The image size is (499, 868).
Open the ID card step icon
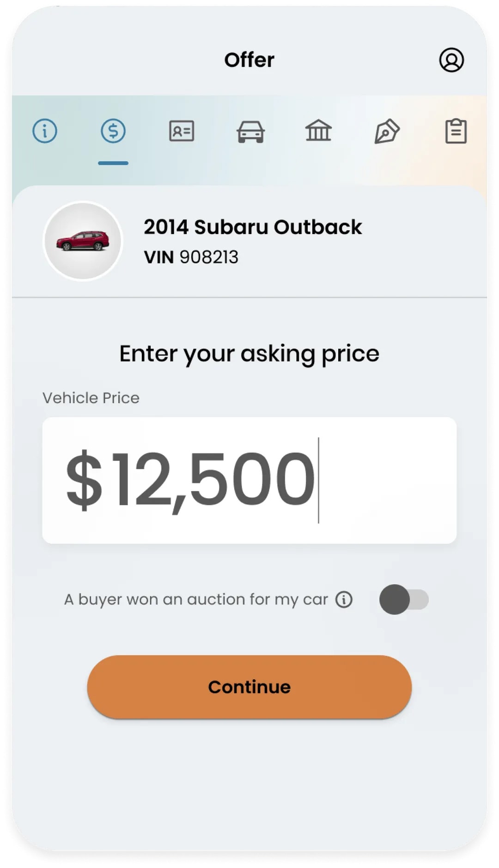[x=182, y=131]
